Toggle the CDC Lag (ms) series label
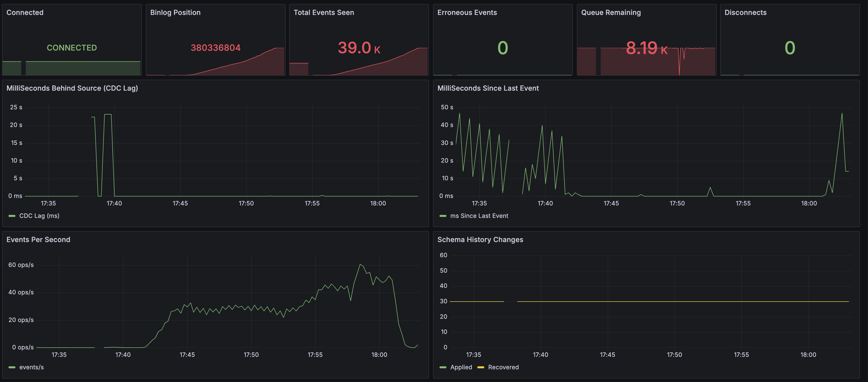868x382 pixels. coord(39,216)
